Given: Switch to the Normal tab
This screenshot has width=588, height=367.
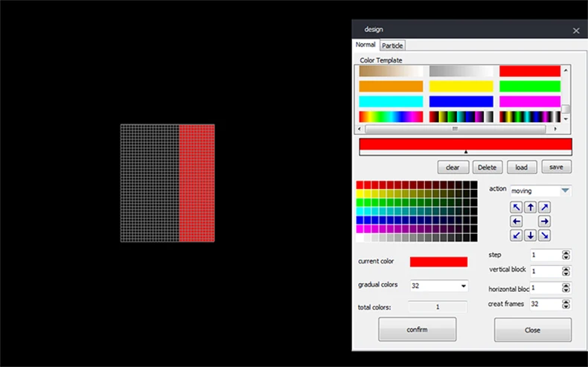Looking at the screenshot, I should (365, 45).
